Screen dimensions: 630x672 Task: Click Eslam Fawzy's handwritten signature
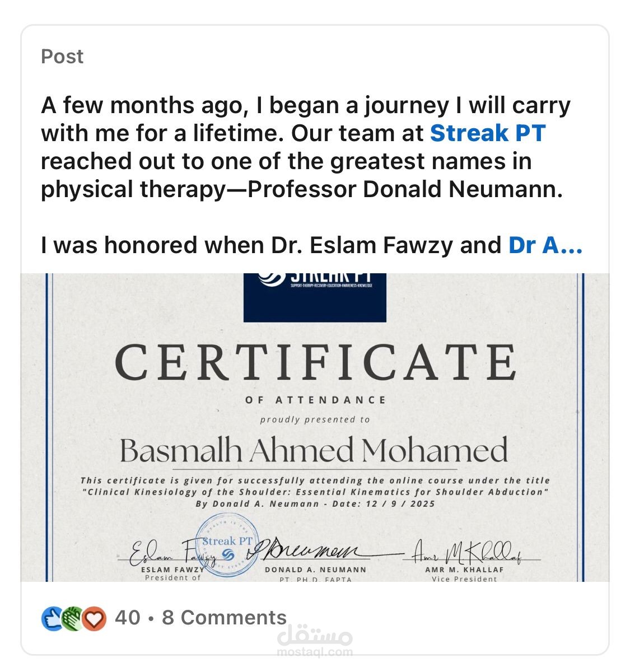tap(168, 552)
